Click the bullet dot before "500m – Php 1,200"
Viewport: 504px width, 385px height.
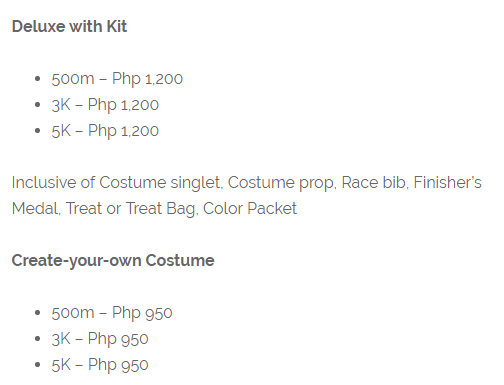coord(37,79)
